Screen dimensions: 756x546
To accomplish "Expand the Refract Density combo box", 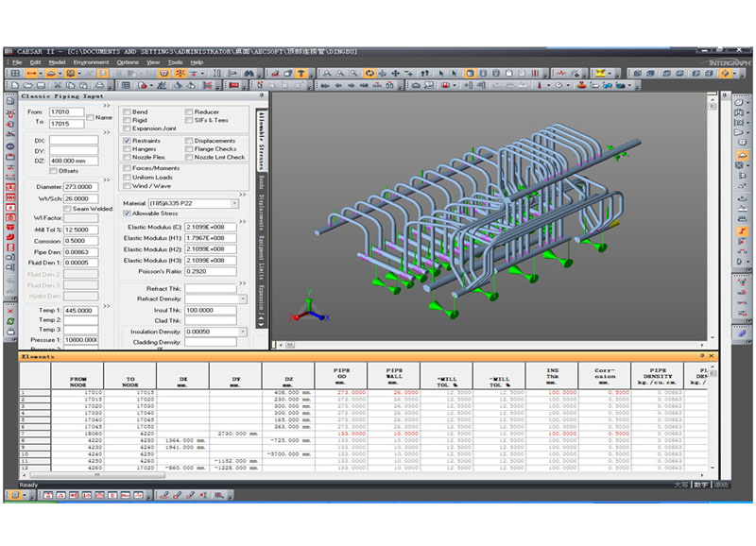I will click(x=242, y=299).
